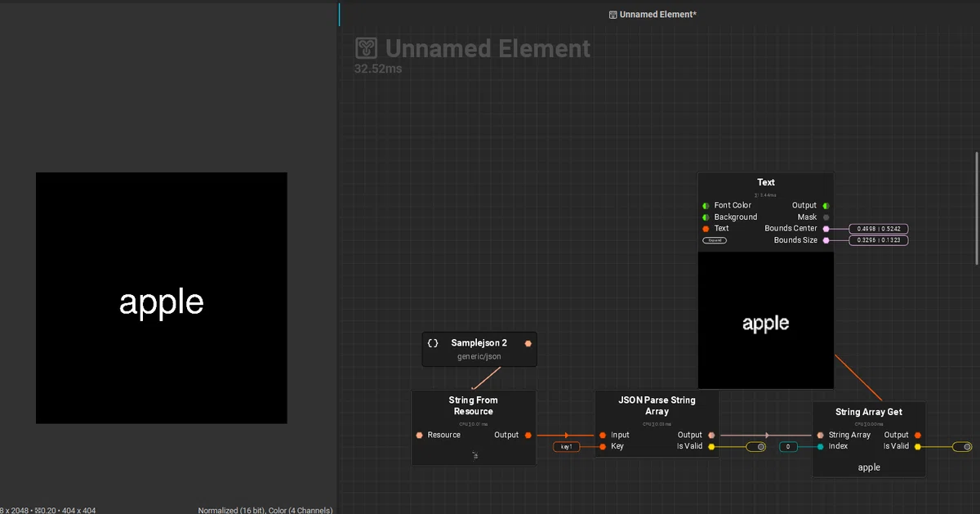980x514 pixels.
Task: Click the Font Color input port on Text node
Action: tap(706, 206)
